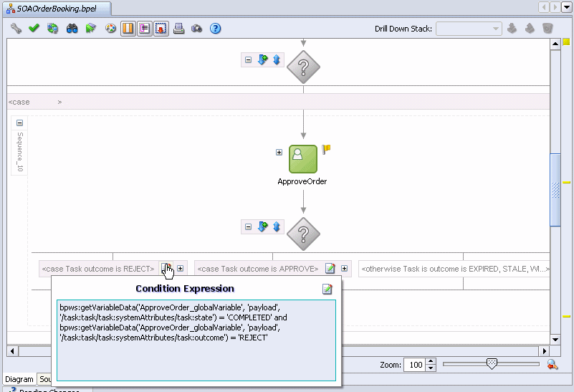This screenshot has width=574, height=392.
Task: Open the tab list dropdown arrow
Action: tap(567, 7)
